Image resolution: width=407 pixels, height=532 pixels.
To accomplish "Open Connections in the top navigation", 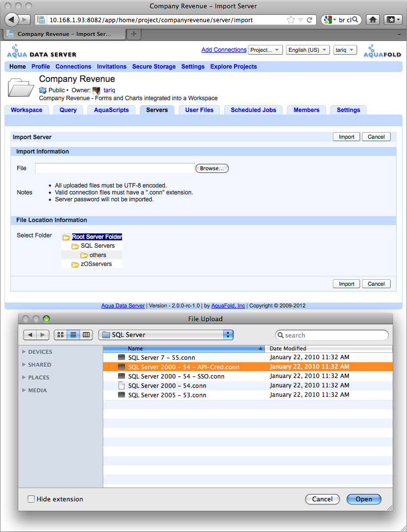I will point(73,67).
